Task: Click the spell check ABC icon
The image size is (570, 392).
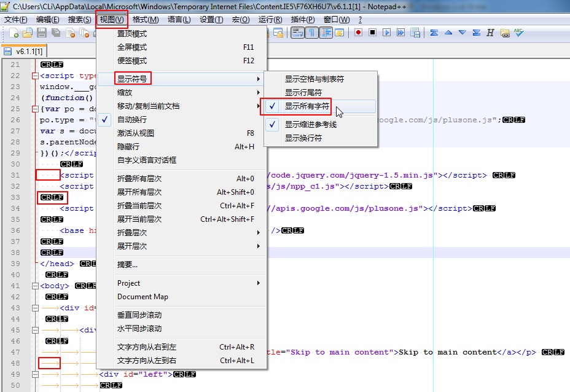Action: tap(519, 33)
